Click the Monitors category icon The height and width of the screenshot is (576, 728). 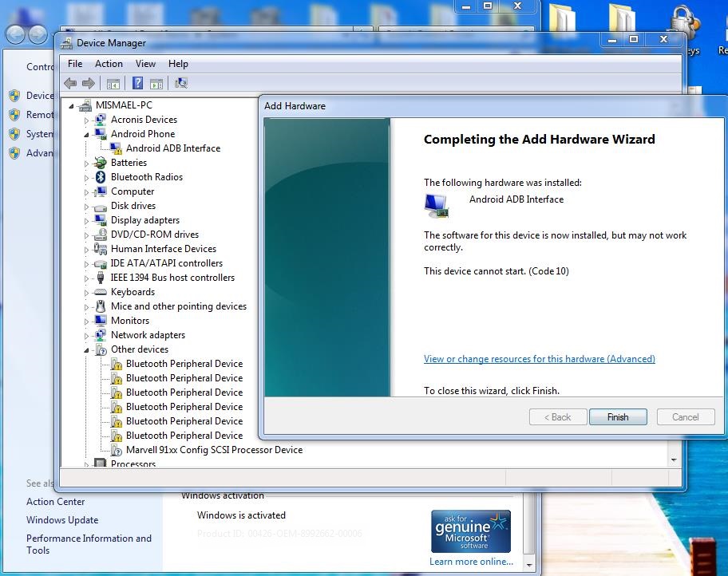[x=101, y=320]
